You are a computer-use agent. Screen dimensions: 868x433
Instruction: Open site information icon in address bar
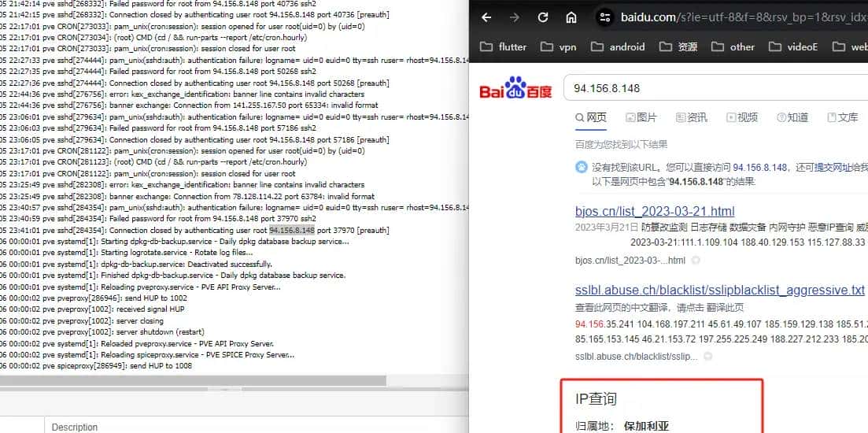(604, 17)
